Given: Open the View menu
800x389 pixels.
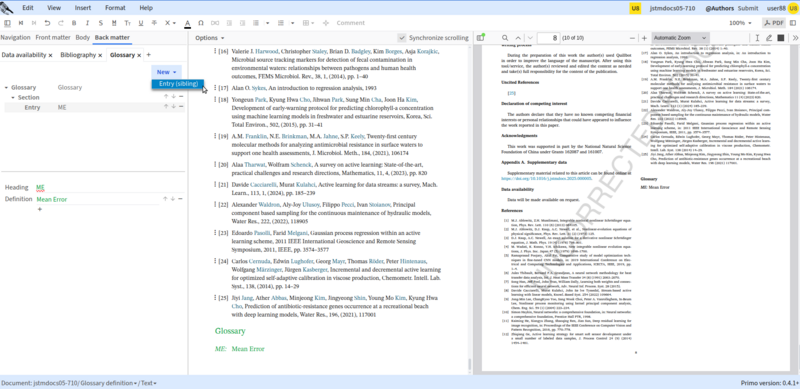Looking at the screenshot, I should [54, 8].
